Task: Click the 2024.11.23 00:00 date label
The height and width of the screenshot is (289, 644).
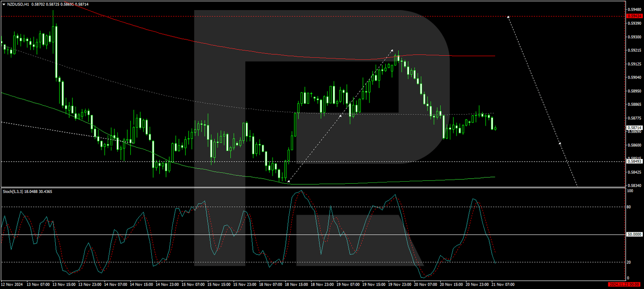Action: 623,284
